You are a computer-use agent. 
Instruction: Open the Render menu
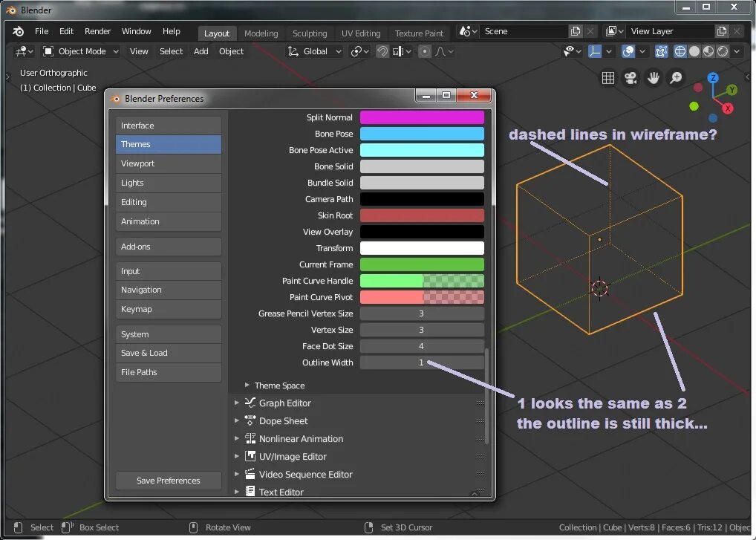[x=98, y=31]
